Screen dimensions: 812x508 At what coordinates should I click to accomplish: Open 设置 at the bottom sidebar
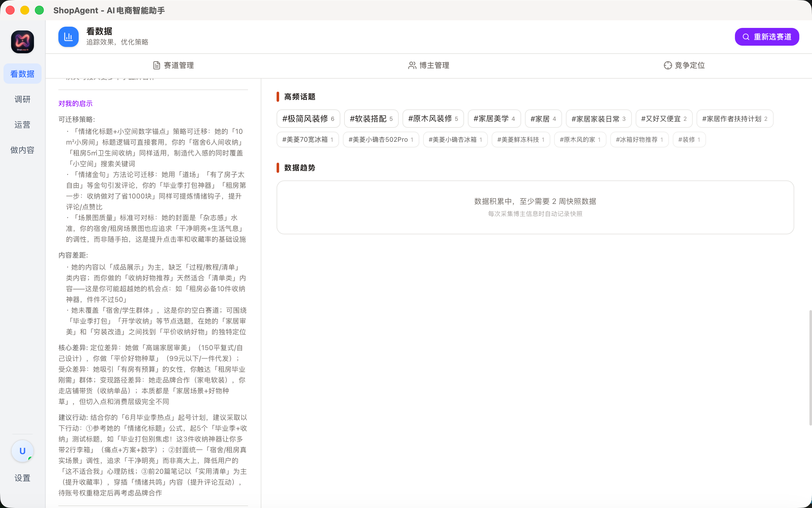coord(22,478)
